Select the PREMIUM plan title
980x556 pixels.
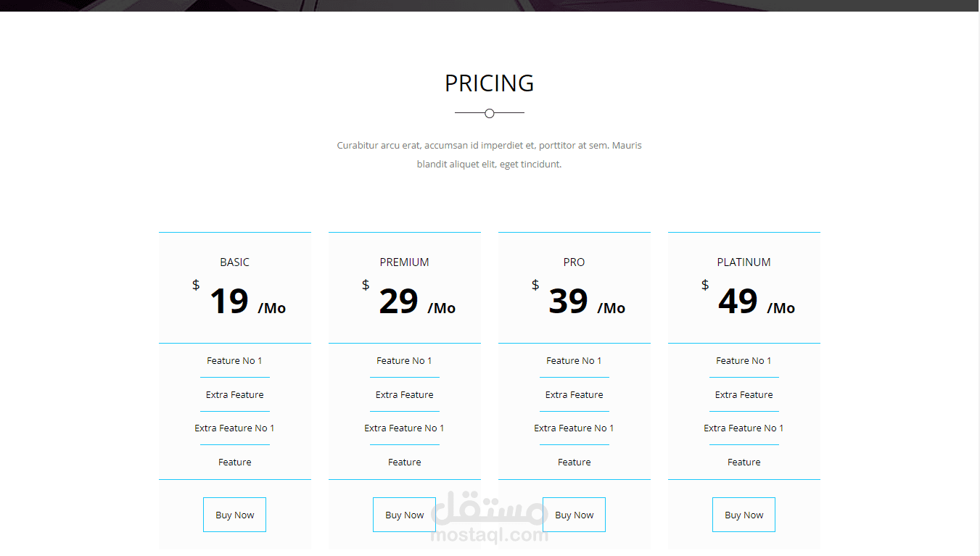pos(404,262)
